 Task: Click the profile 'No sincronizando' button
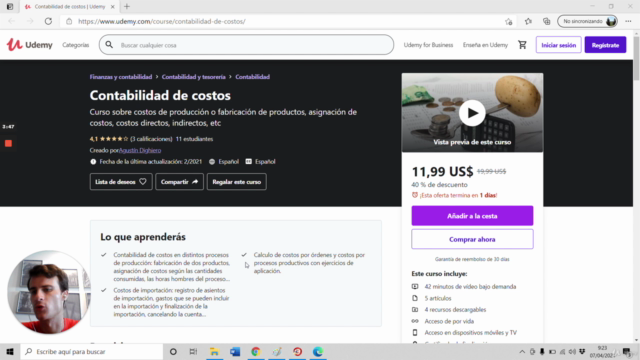[587, 21]
